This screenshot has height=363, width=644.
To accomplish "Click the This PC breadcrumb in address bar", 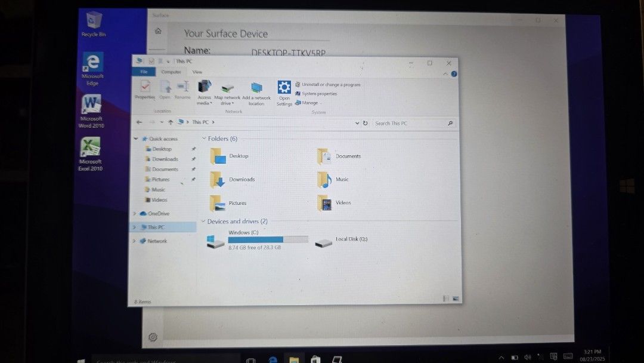I will pyautogui.click(x=200, y=122).
